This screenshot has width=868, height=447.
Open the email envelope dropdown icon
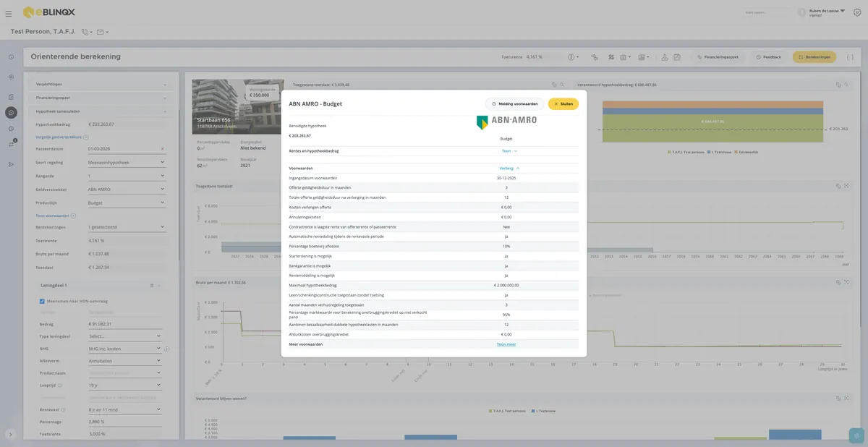(102, 32)
